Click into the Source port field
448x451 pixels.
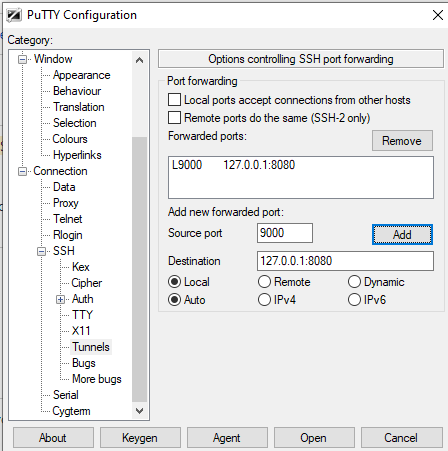tap(285, 233)
